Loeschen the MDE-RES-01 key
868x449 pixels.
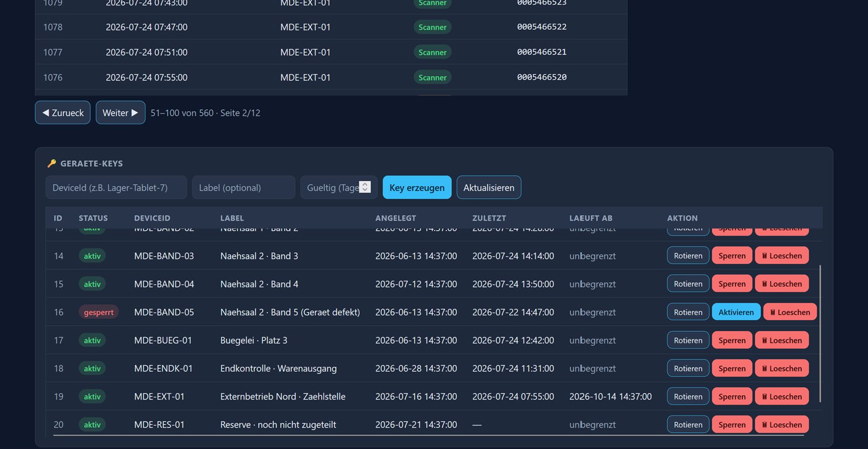tap(782, 425)
